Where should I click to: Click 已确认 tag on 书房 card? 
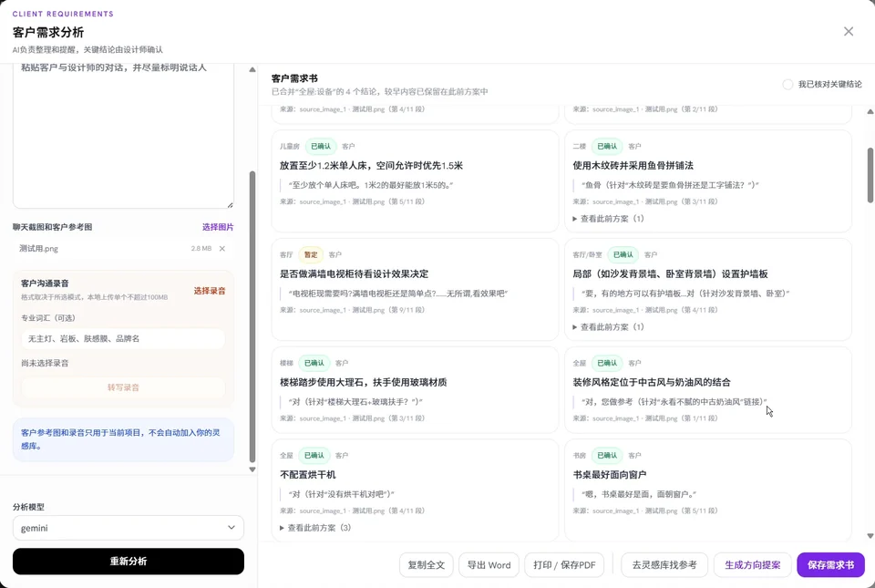pyautogui.click(x=607, y=455)
